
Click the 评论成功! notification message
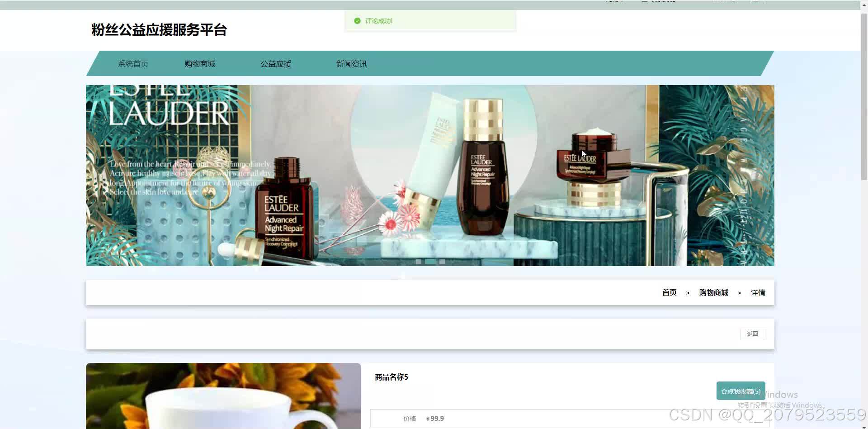pyautogui.click(x=379, y=21)
